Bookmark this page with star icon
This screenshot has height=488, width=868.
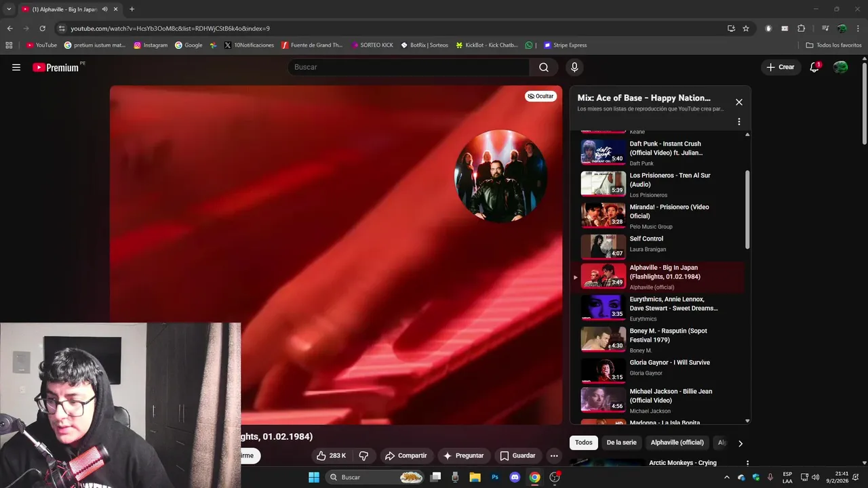pyautogui.click(x=746, y=28)
